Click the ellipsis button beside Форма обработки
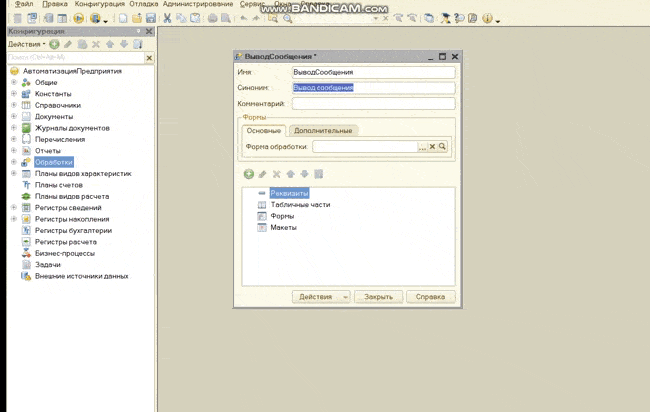650x412 pixels. pos(422,146)
